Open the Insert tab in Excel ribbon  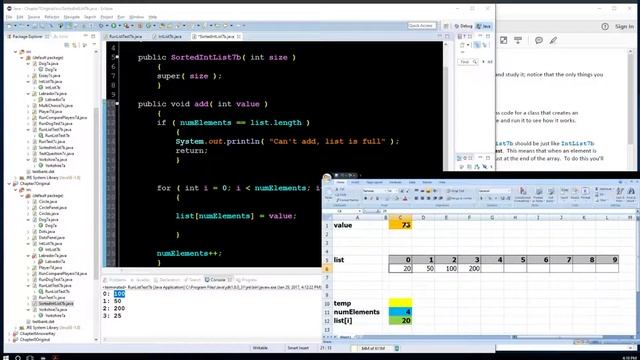tap(355, 182)
